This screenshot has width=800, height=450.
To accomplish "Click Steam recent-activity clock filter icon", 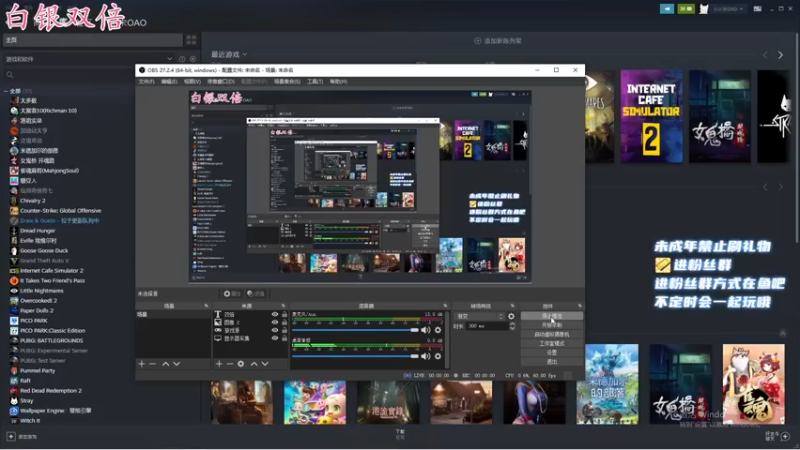I will pyautogui.click(x=182, y=59).
